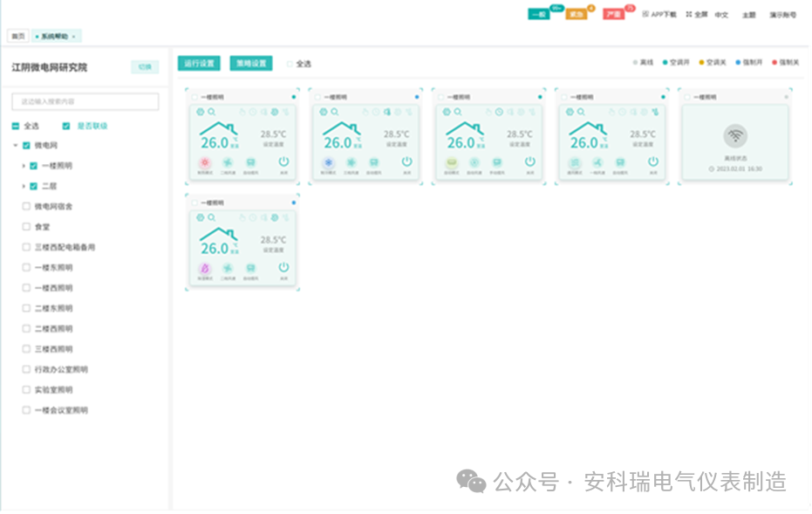The image size is (812, 514).
Task: Toggle the 全选 checkbox above the device cards
Action: pos(288,64)
